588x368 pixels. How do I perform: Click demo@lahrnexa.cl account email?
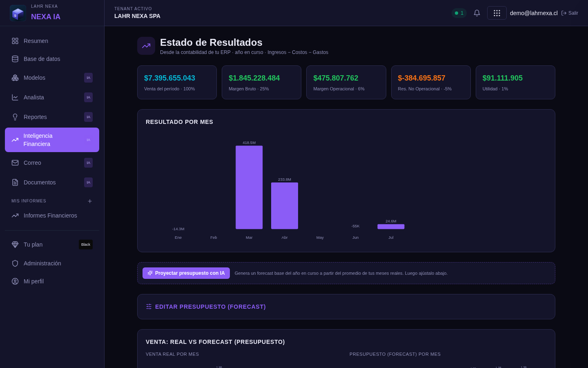[534, 13]
